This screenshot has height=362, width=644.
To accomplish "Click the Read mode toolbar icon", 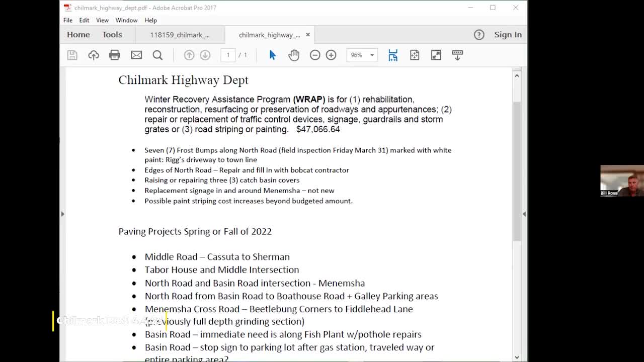I will [x=457, y=55].
